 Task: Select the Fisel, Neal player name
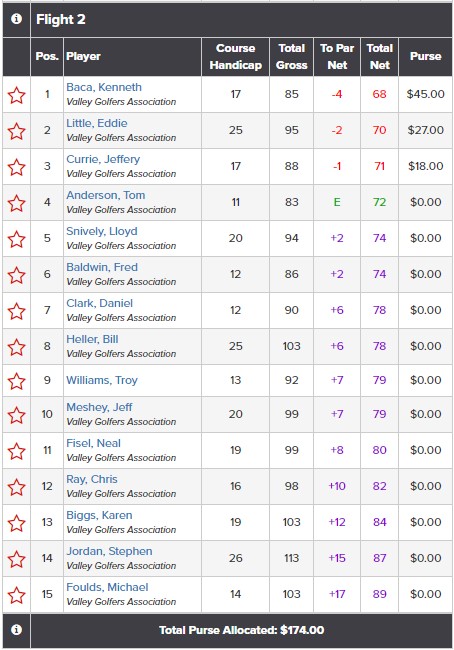tap(93, 443)
